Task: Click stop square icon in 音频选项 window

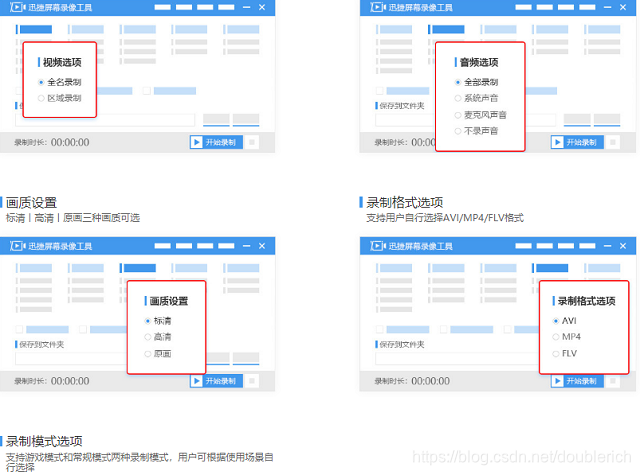Action: point(613,142)
